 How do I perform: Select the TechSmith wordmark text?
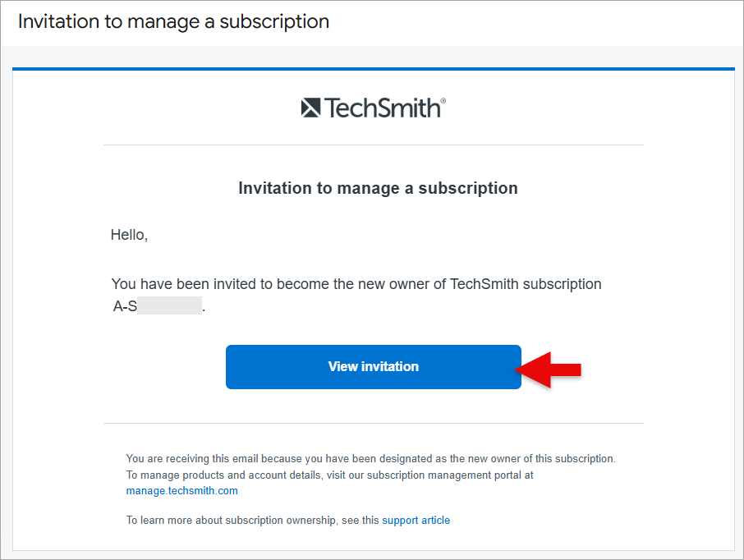[383, 108]
